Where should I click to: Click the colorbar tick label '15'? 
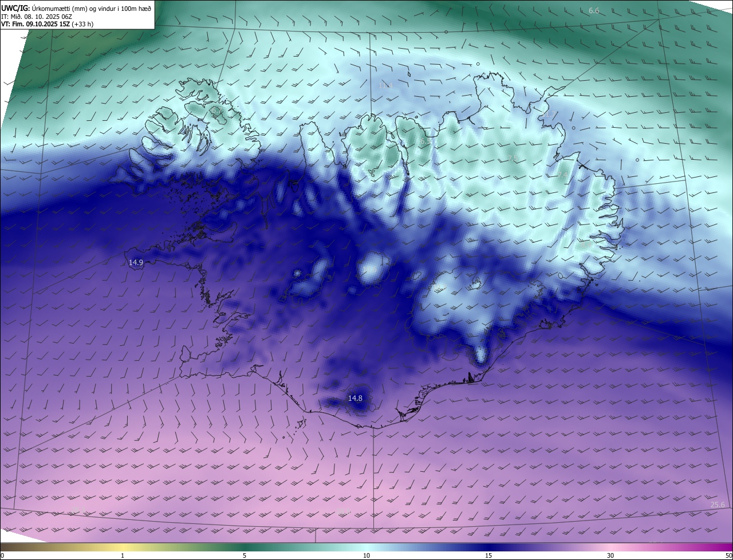coord(488,555)
